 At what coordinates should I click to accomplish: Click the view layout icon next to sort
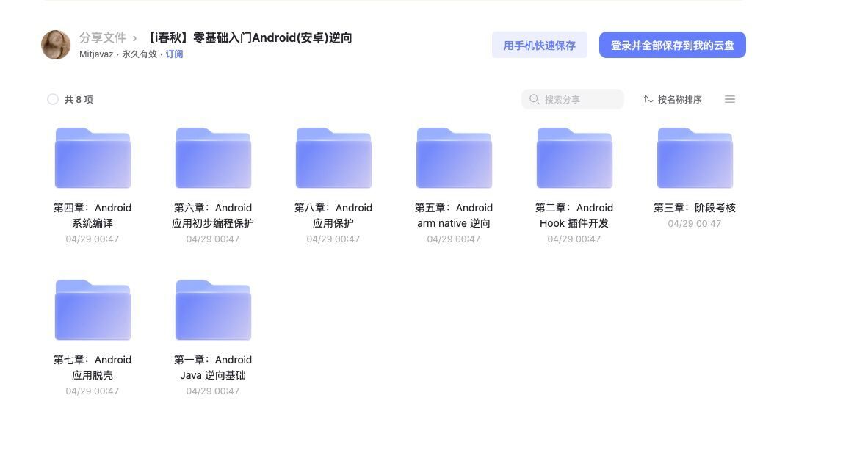[x=730, y=99]
